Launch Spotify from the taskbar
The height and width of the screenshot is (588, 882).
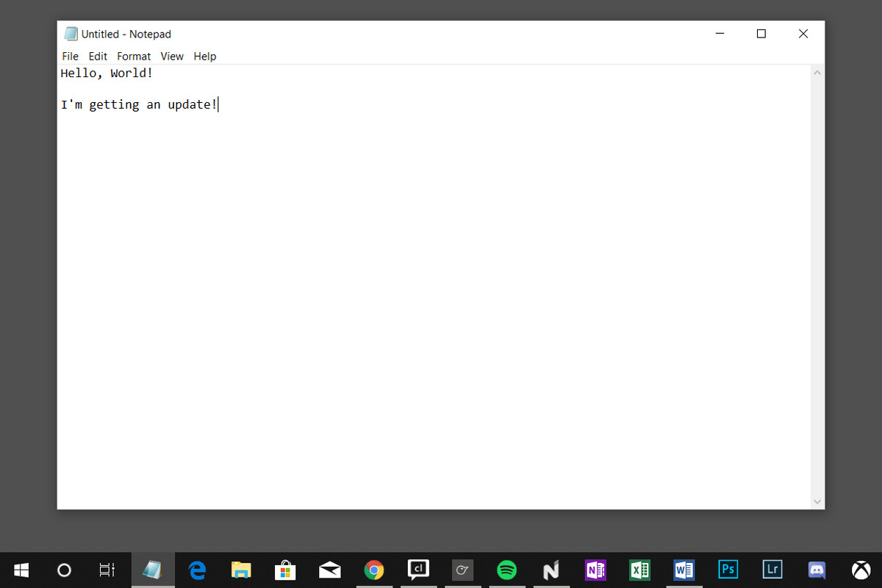507,570
